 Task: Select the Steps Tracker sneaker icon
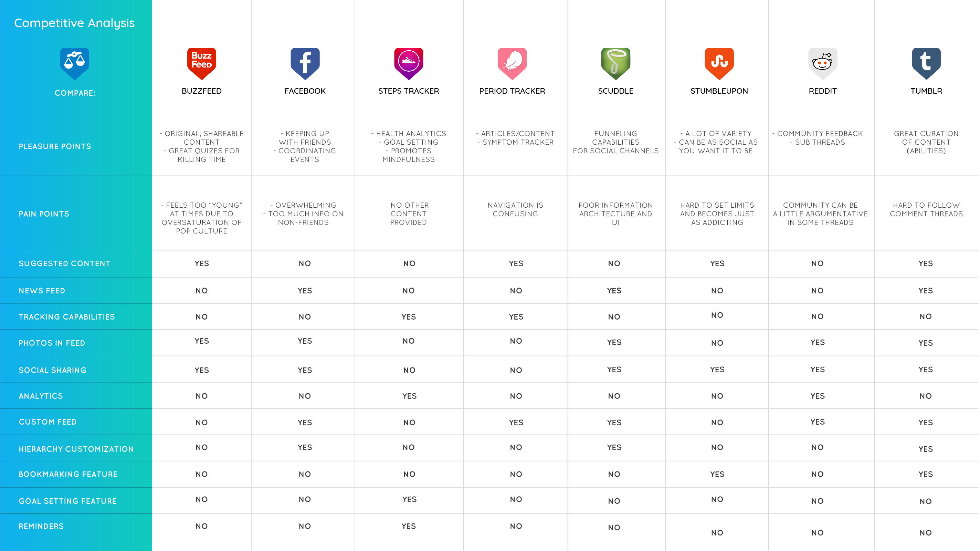click(409, 63)
